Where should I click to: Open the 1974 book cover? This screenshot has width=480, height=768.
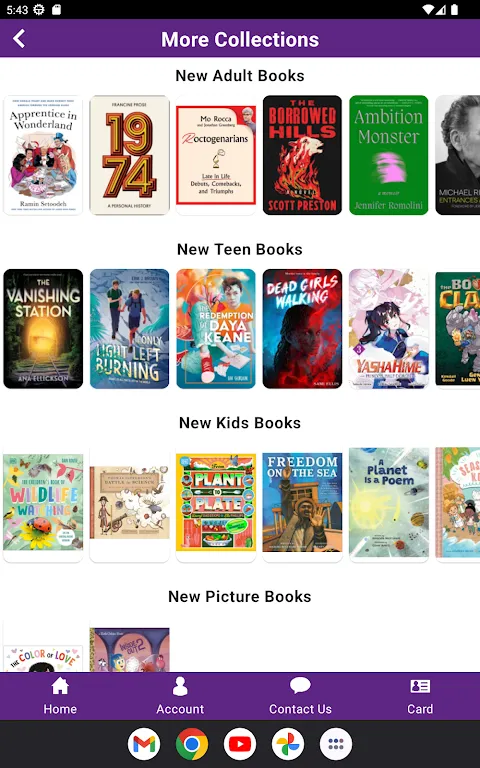(x=129, y=155)
